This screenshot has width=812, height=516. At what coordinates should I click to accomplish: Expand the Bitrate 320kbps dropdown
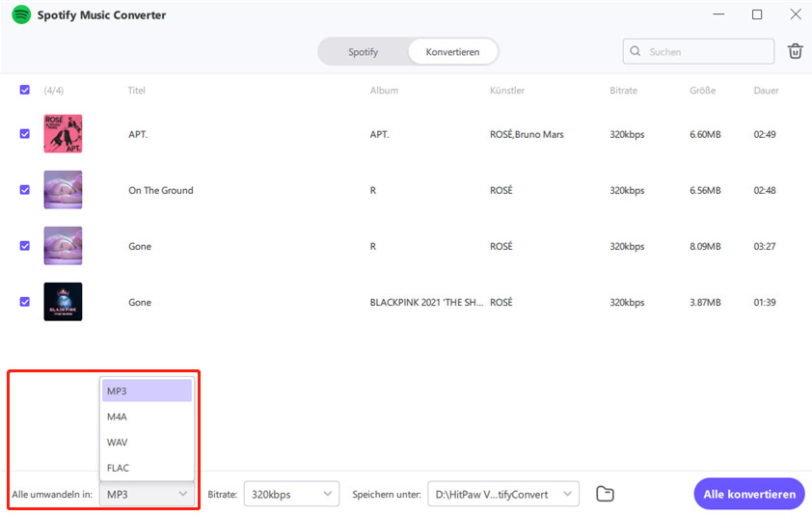pyautogui.click(x=291, y=495)
